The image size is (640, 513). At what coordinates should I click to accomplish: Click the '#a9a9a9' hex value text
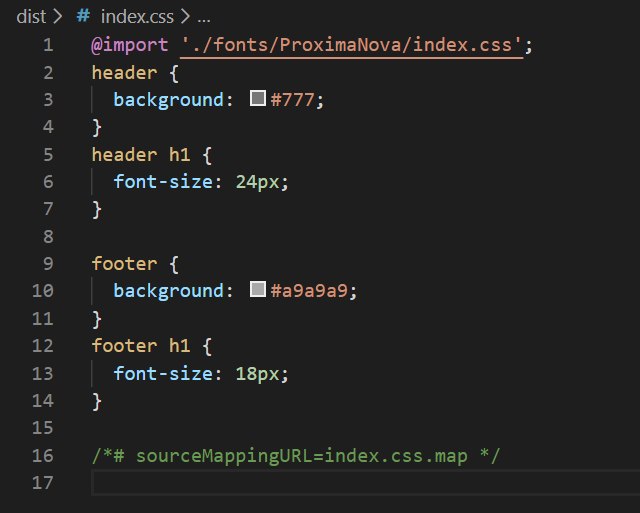pos(309,291)
